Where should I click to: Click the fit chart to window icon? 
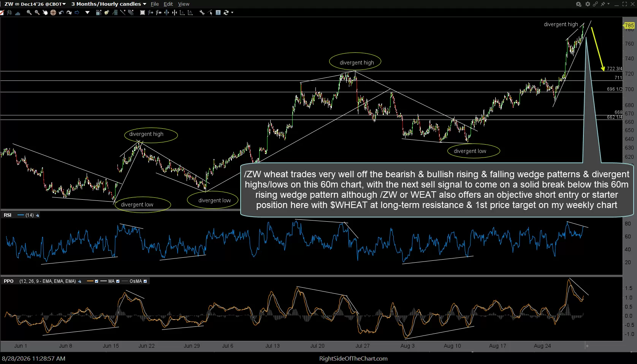[x=143, y=13]
